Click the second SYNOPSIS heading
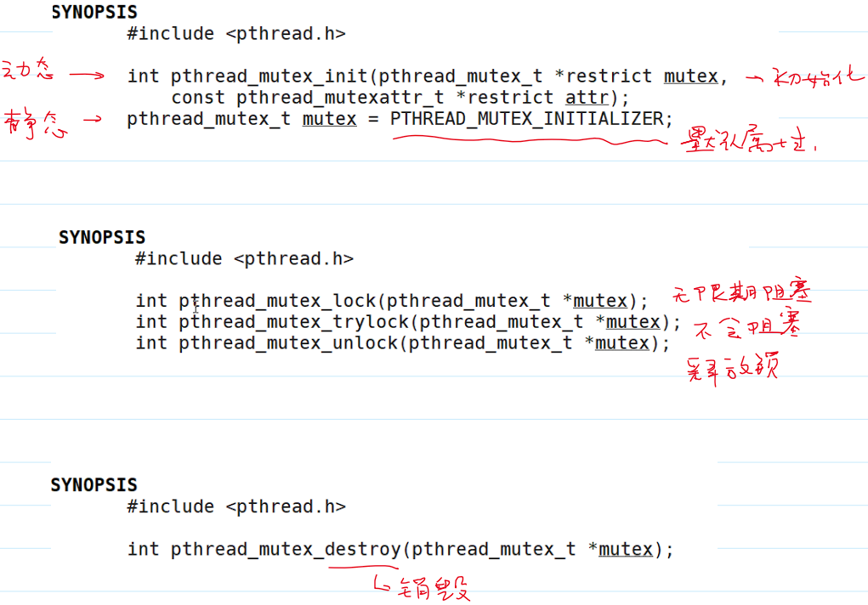Viewport: 868px width, 605px height. click(102, 237)
